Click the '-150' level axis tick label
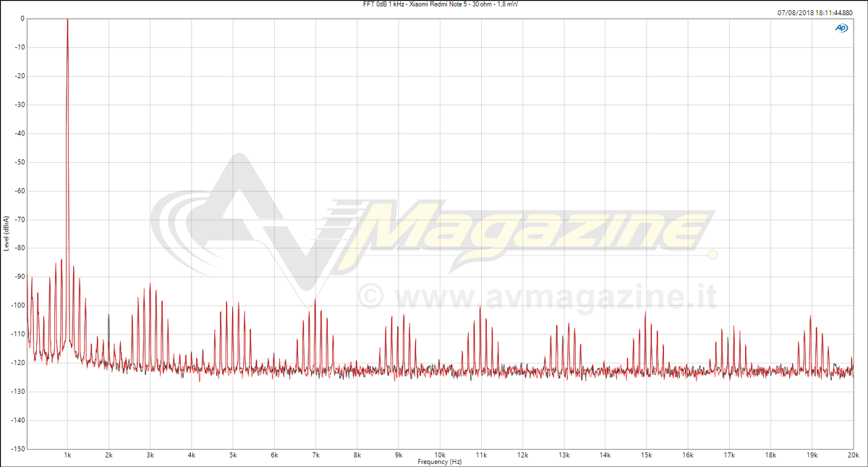The image size is (868, 467). click(x=18, y=448)
